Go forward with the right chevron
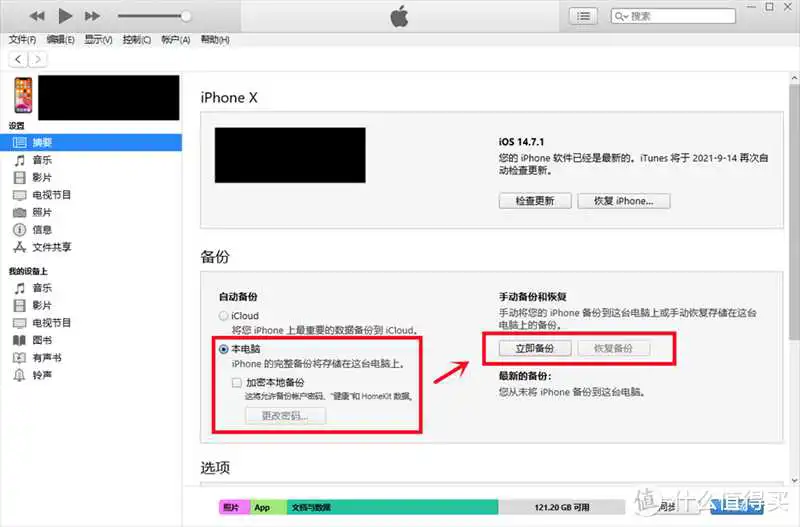Image resolution: width=800 pixels, height=527 pixels. coord(38,59)
